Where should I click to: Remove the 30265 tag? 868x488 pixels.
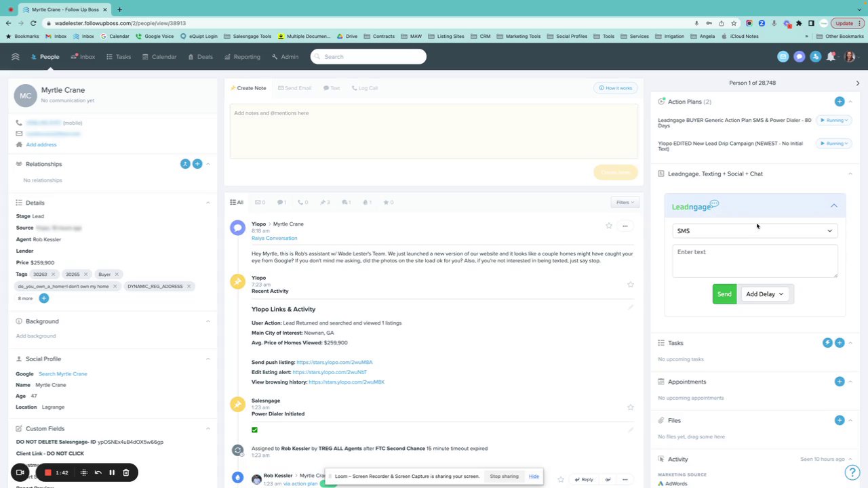pyautogui.click(x=85, y=274)
